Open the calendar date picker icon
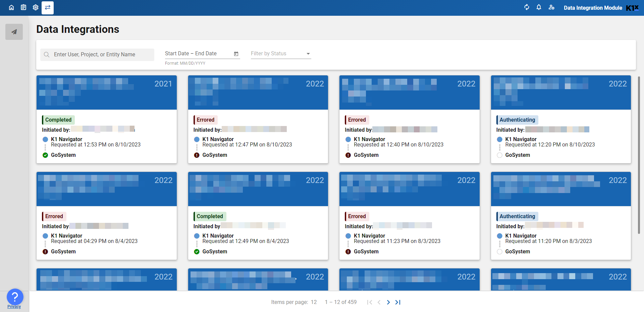This screenshot has height=312, width=644. [x=236, y=54]
